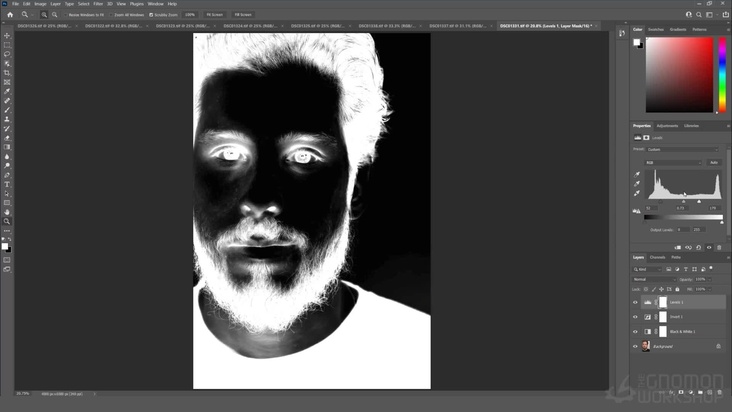Select the Crop tool

pos(7,73)
